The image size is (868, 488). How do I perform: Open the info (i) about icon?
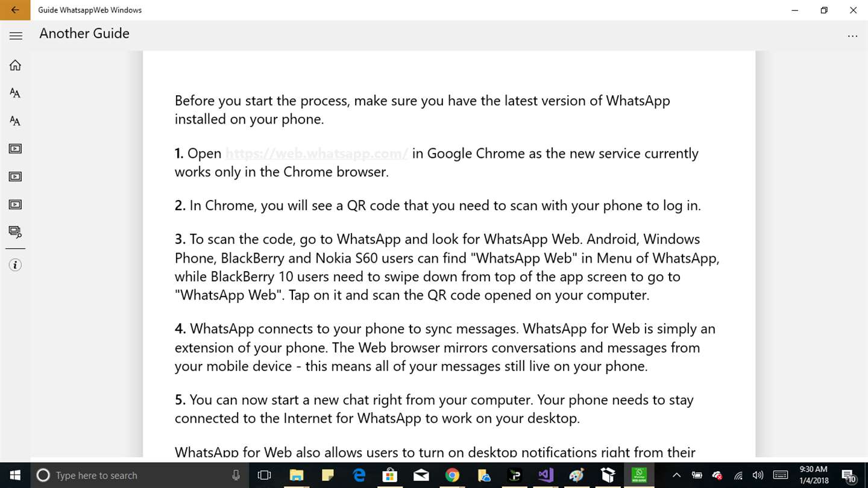point(15,265)
